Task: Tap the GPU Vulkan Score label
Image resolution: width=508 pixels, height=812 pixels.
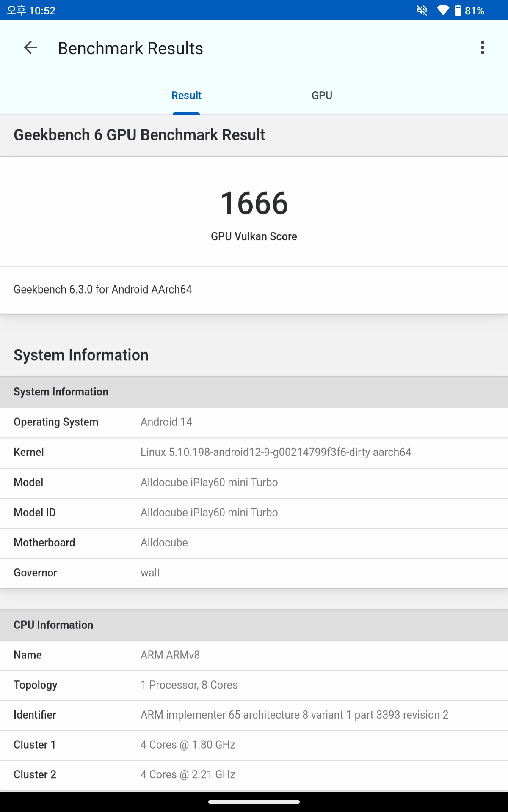Action: pos(254,236)
